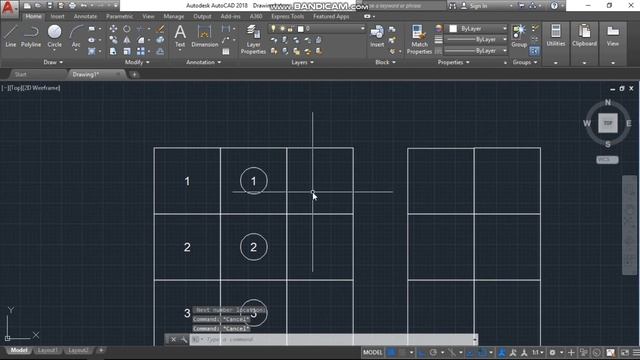Click the Array tool icon
Viewport: 640px width, 360px height.
[141, 51]
